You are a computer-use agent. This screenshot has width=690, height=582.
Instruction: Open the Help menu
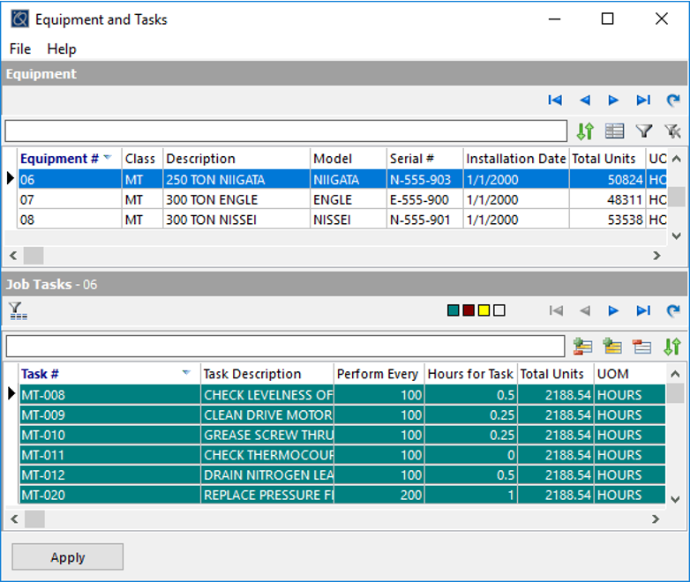[x=62, y=49]
